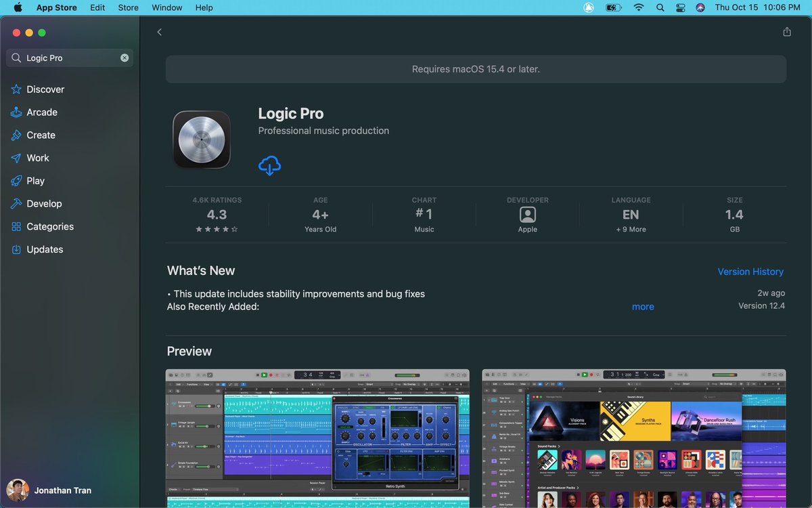812x508 pixels.
Task: Click in the Logic Pro search field
Action: [70, 58]
